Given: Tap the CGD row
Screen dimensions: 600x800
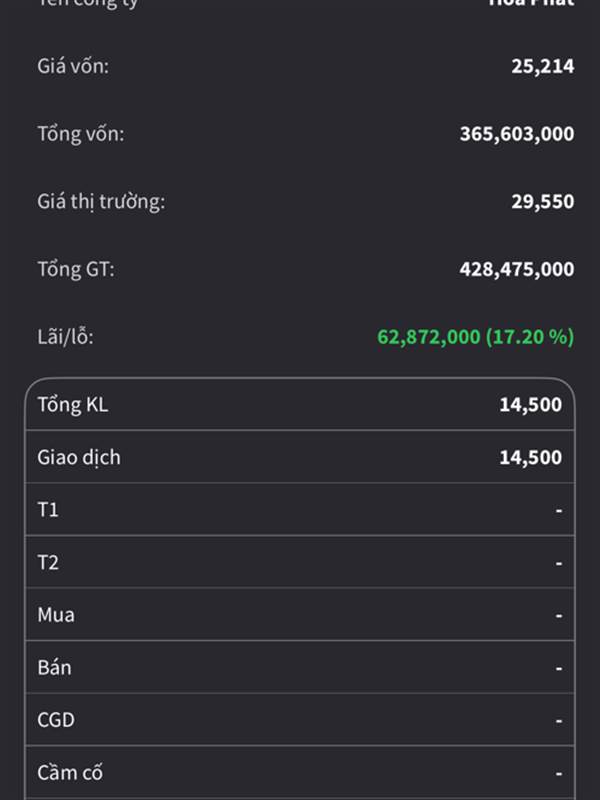Looking at the screenshot, I should (x=300, y=720).
